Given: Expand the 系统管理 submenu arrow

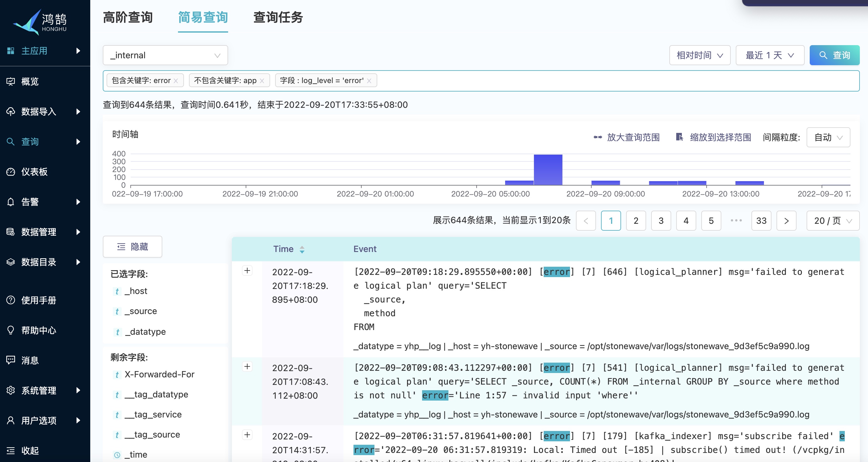Looking at the screenshot, I should (x=78, y=390).
